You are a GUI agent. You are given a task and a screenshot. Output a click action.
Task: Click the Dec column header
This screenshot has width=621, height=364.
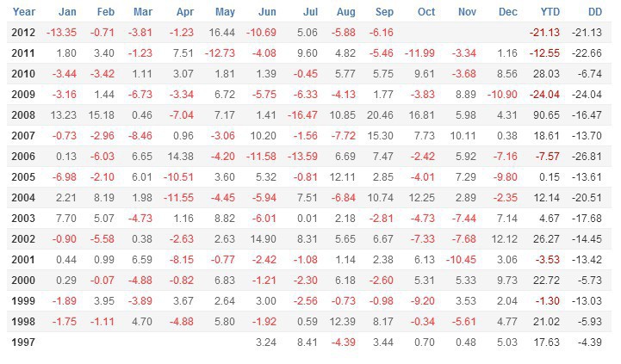[507, 12]
